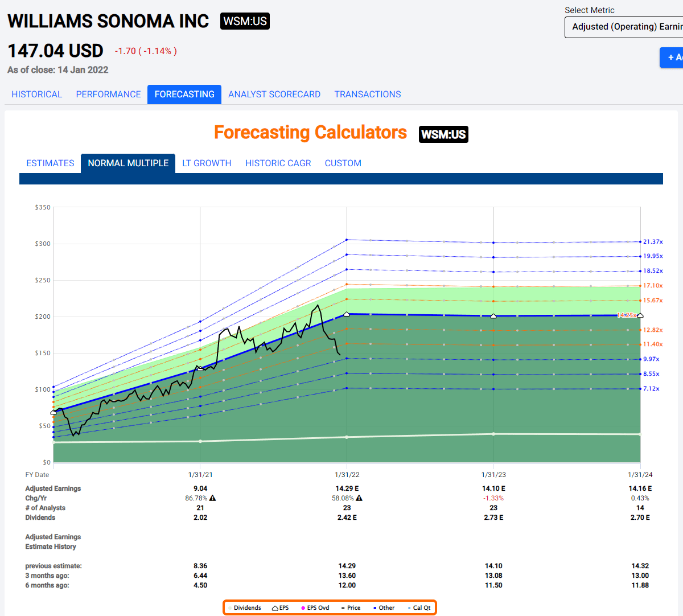This screenshot has width=683, height=616.
Task: Switch to HISTORIC CAGR calculator tab
Action: coord(278,163)
